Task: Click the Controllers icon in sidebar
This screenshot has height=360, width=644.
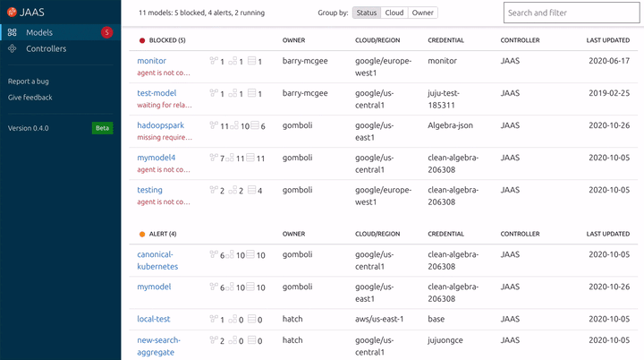Action: (x=13, y=48)
